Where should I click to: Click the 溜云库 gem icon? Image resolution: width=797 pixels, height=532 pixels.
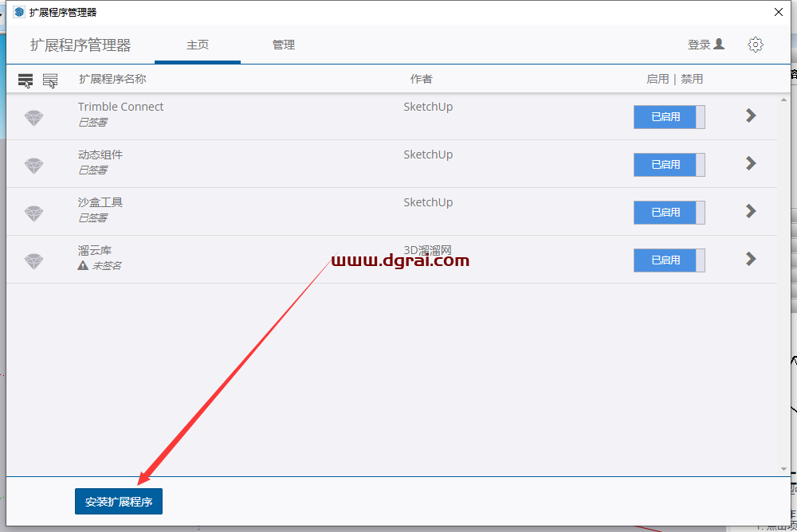point(34,261)
